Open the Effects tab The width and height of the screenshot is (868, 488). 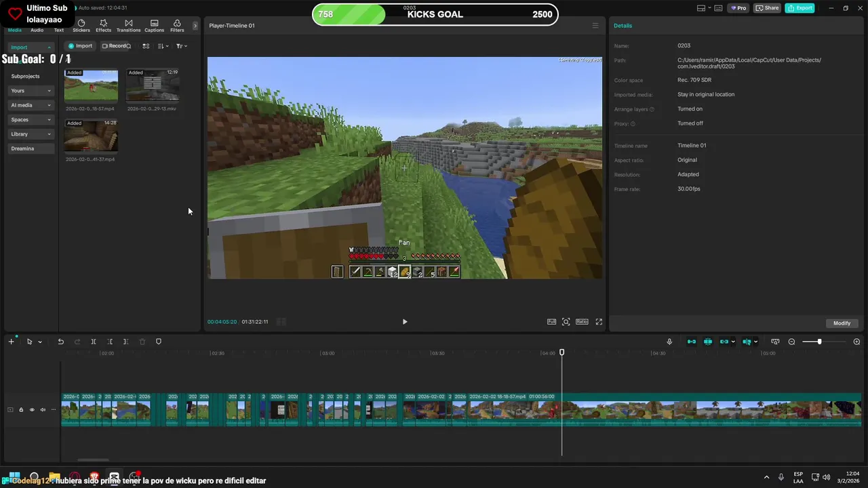[103, 26]
